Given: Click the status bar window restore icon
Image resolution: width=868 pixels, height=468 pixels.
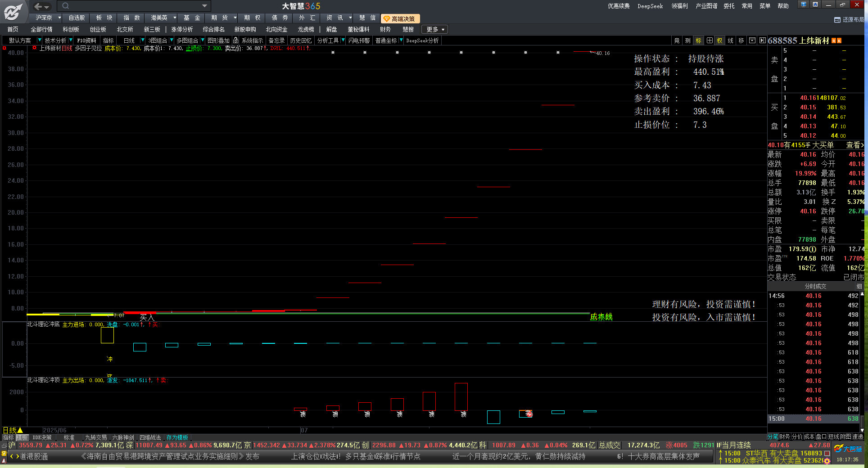Looking at the screenshot, I should click(x=4, y=445).
